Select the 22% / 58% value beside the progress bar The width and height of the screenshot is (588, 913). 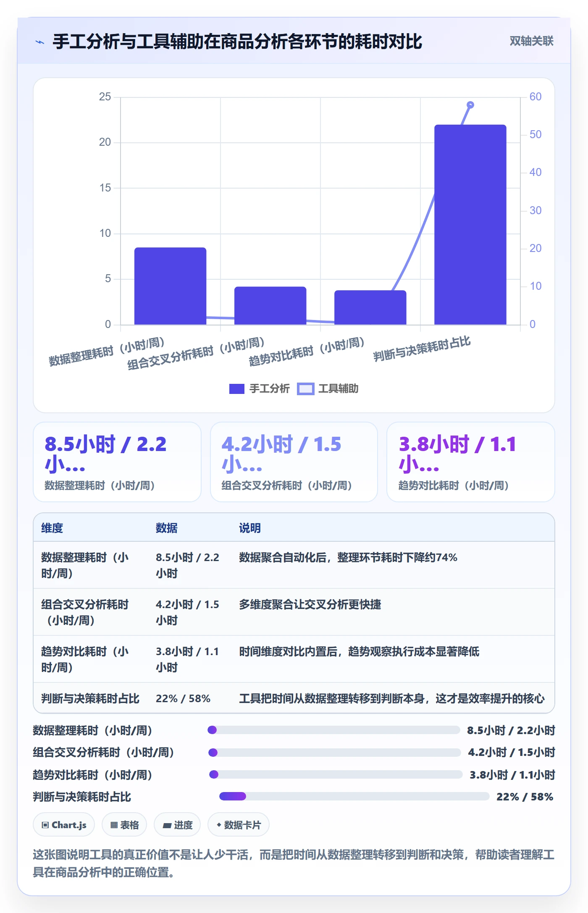(x=525, y=797)
